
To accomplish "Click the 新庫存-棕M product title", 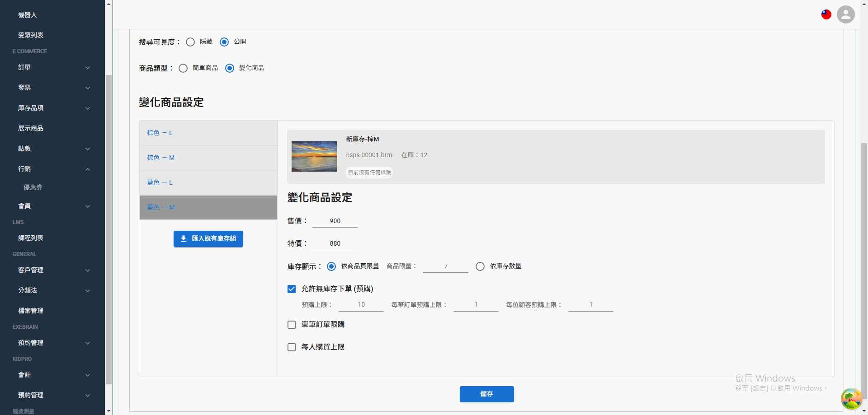I will [363, 139].
